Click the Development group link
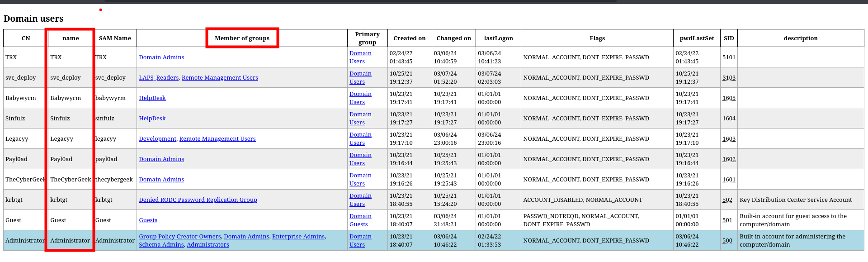The height and width of the screenshot is (262, 868). pyautogui.click(x=157, y=139)
